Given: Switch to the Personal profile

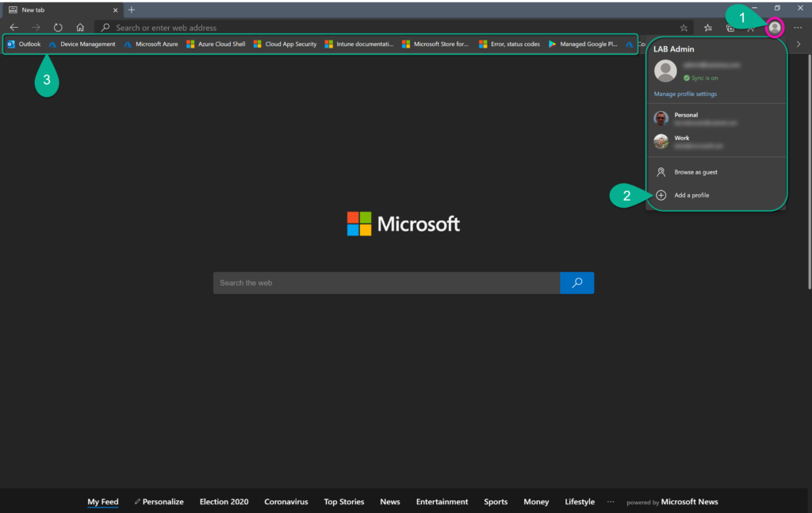Looking at the screenshot, I should [x=716, y=118].
